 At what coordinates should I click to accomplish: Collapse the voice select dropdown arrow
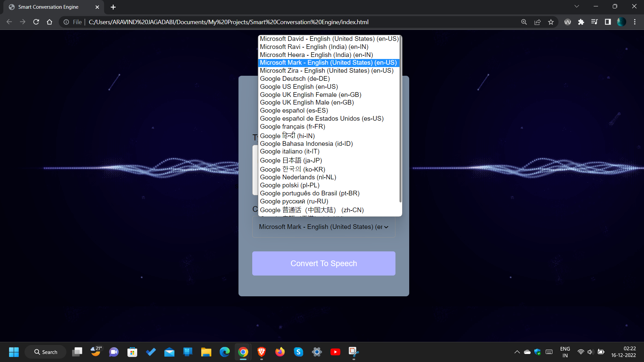tap(386, 227)
